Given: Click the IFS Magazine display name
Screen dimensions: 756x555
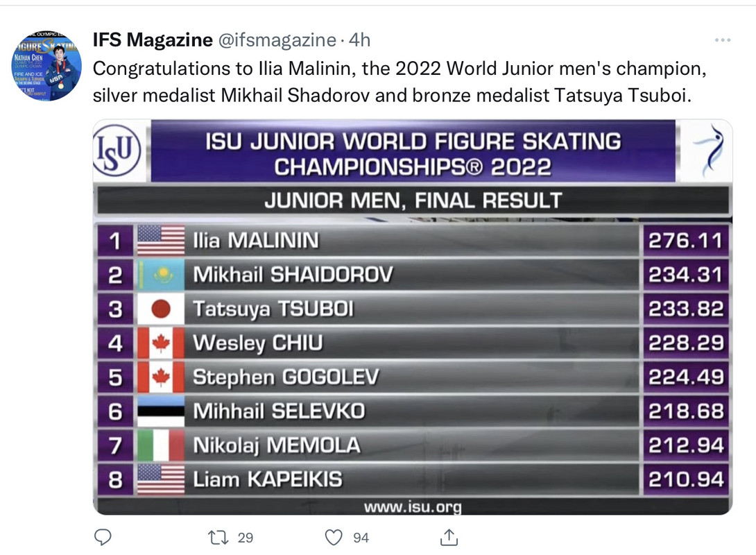Looking at the screenshot, I should coord(153,40).
